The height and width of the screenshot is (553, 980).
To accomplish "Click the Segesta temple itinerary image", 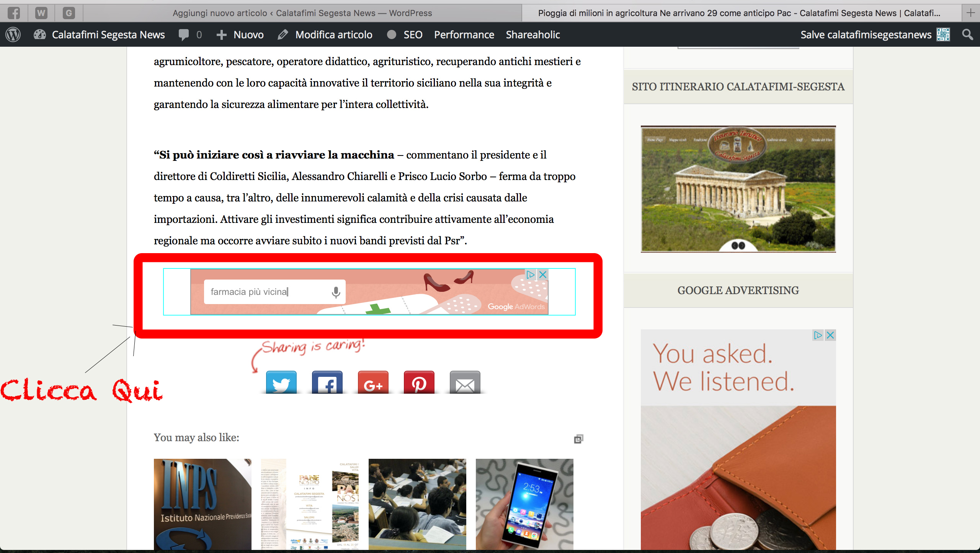I will point(738,189).
